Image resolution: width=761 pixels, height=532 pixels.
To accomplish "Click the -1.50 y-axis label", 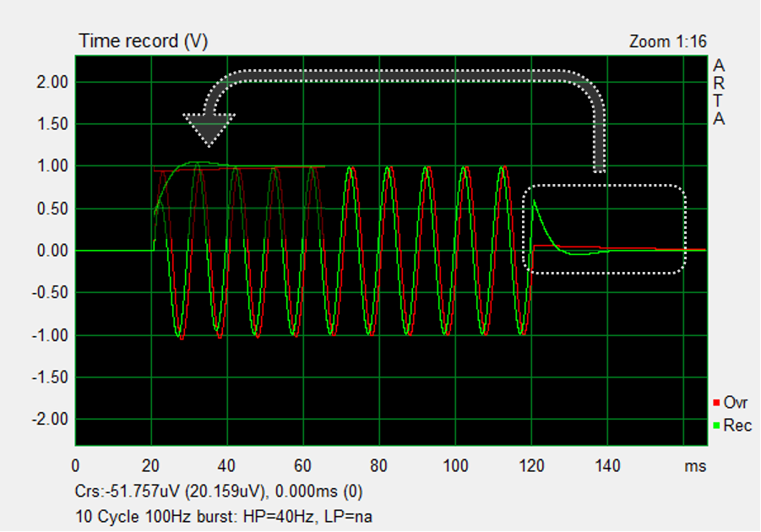I will [50, 377].
